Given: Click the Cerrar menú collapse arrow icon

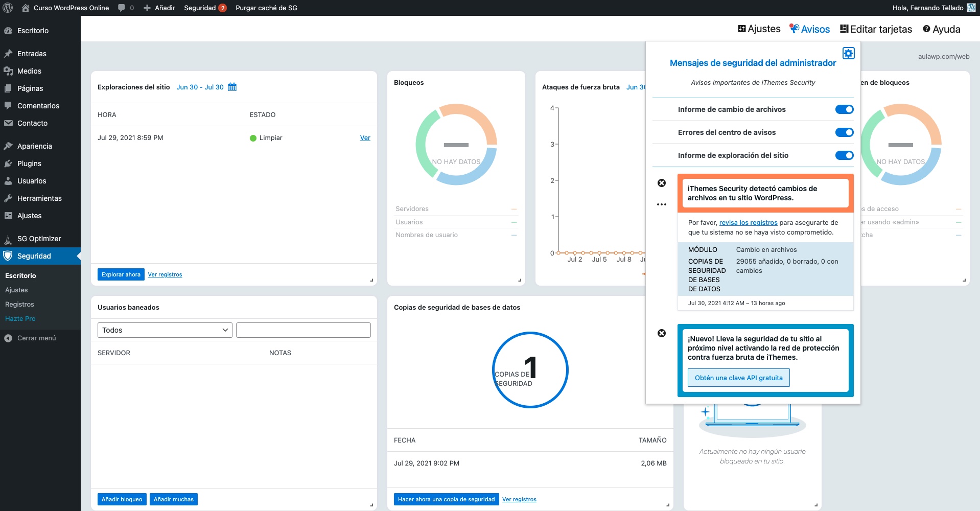Looking at the screenshot, I should (8, 338).
